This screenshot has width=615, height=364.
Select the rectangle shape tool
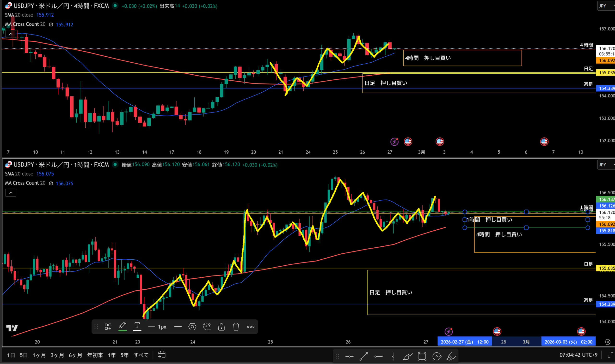422,356
